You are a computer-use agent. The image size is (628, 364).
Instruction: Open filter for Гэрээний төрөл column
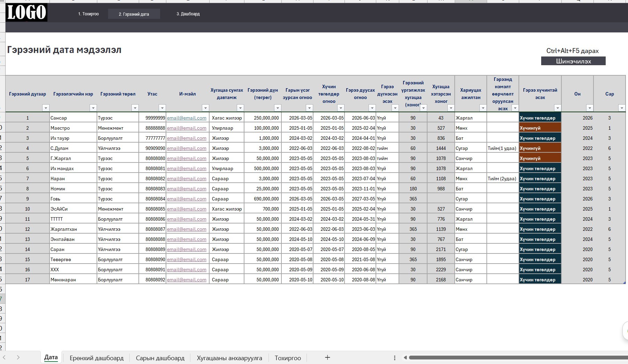point(135,108)
